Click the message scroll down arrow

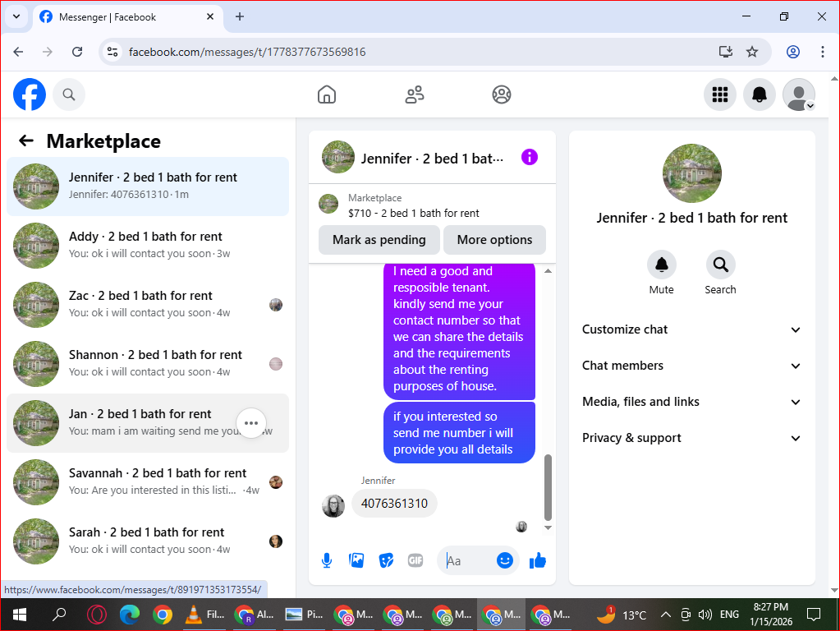click(x=548, y=527)
